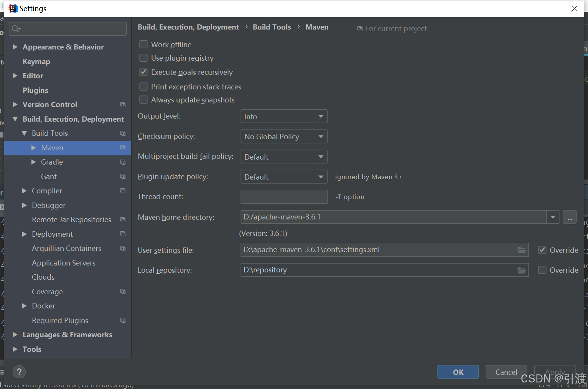
Task: Close the Settings dialog
Action: [574, 8]
